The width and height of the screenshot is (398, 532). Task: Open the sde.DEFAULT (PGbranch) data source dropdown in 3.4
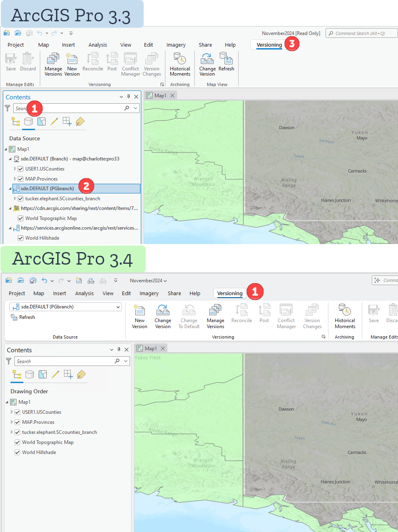pos(118,307)
